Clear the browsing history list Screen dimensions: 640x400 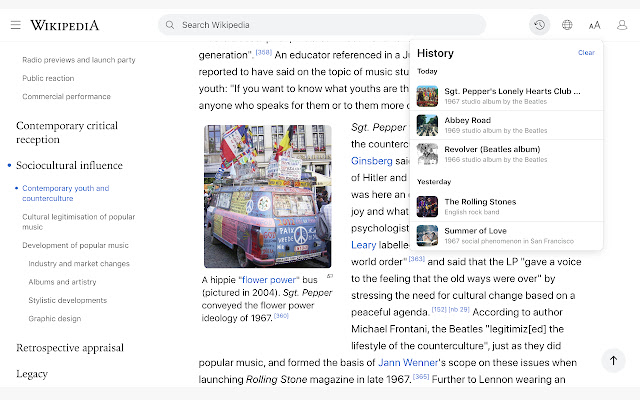586,52
